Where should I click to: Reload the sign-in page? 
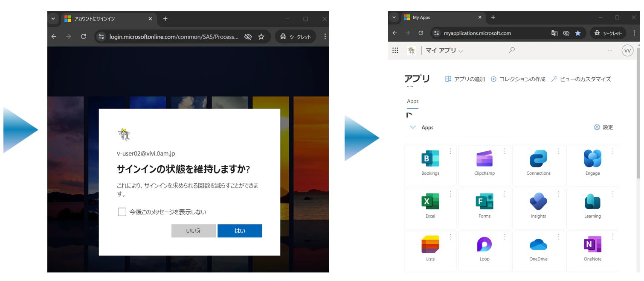[x=84, y=37]
